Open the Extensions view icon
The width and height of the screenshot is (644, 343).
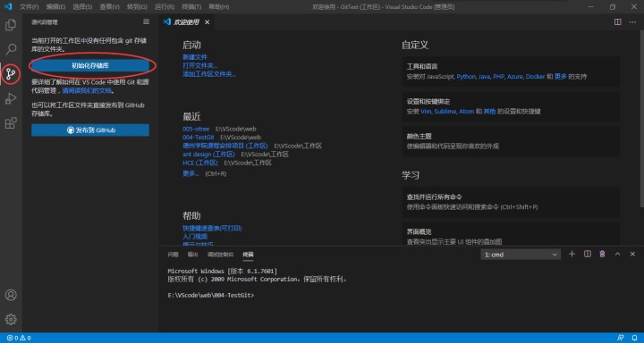point(11,122)
